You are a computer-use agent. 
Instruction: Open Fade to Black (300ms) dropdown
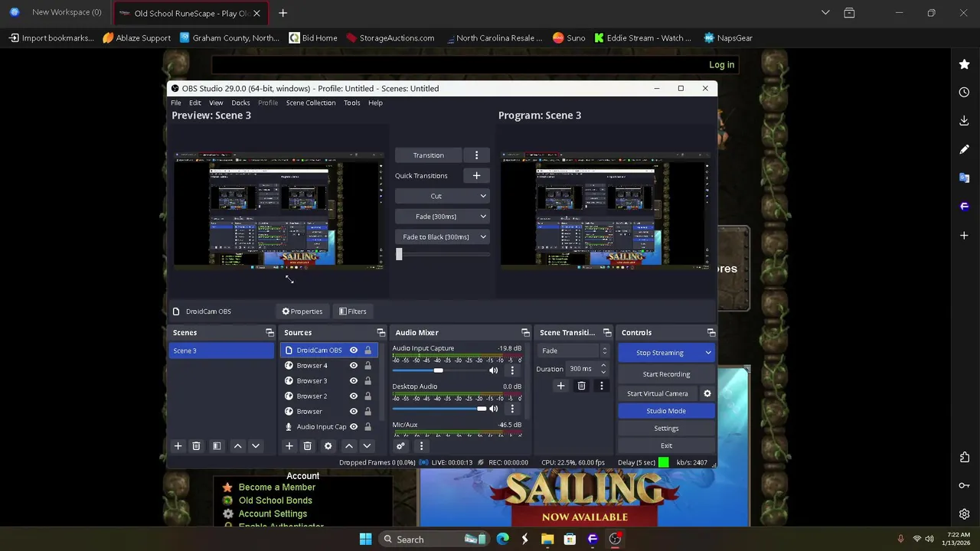click(x=442, y=237)
